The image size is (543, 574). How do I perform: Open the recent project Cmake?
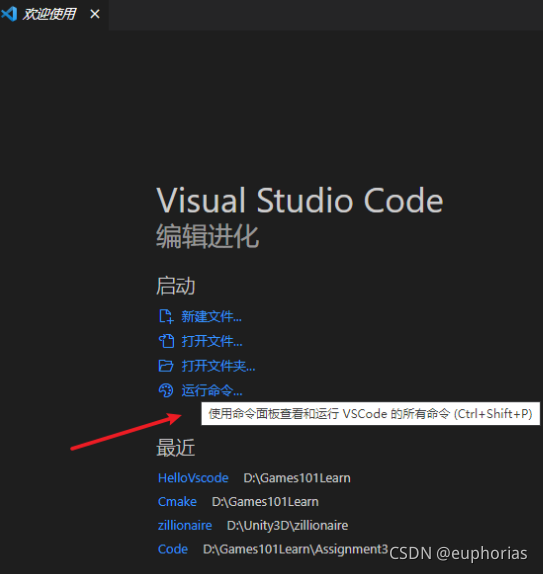pyautogui.click(x=177, y=502)
